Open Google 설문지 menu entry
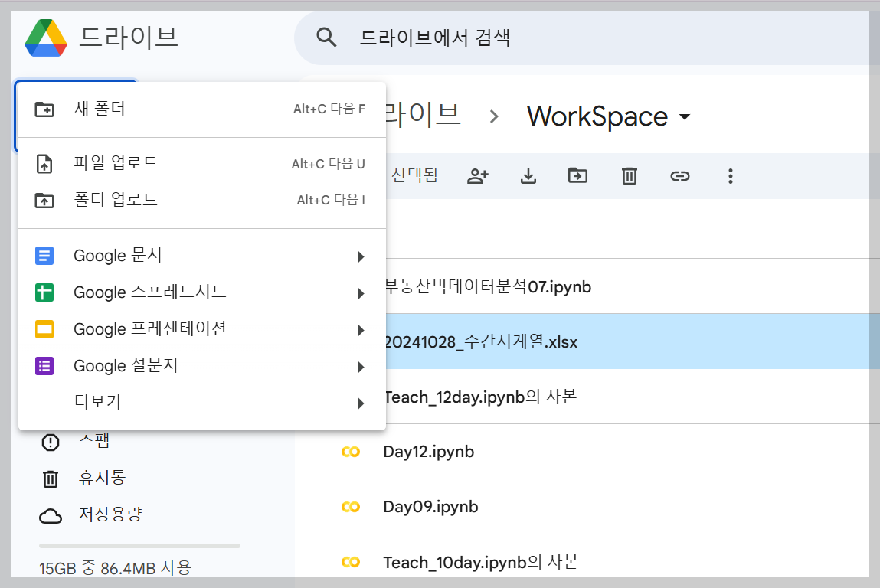 pos(202,366)
